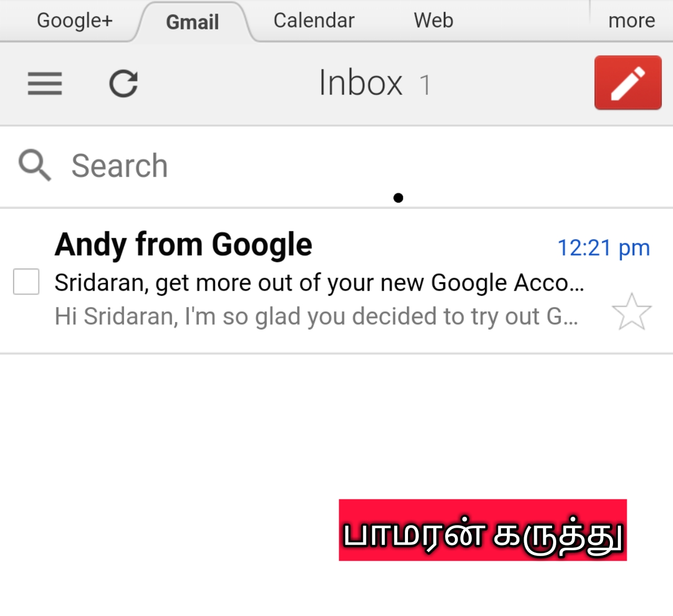
Task: Click the Inbox title heading
Action: pos(361,83)
